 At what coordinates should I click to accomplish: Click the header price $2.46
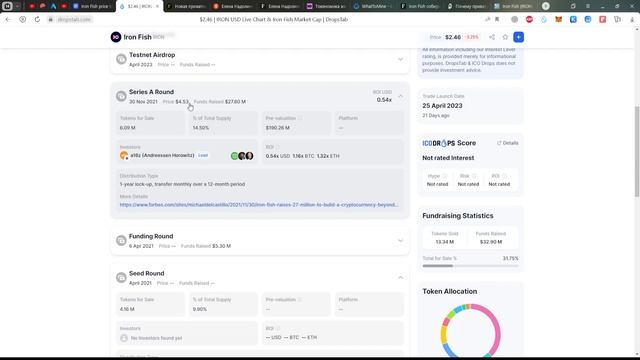(x=453, y=37)
